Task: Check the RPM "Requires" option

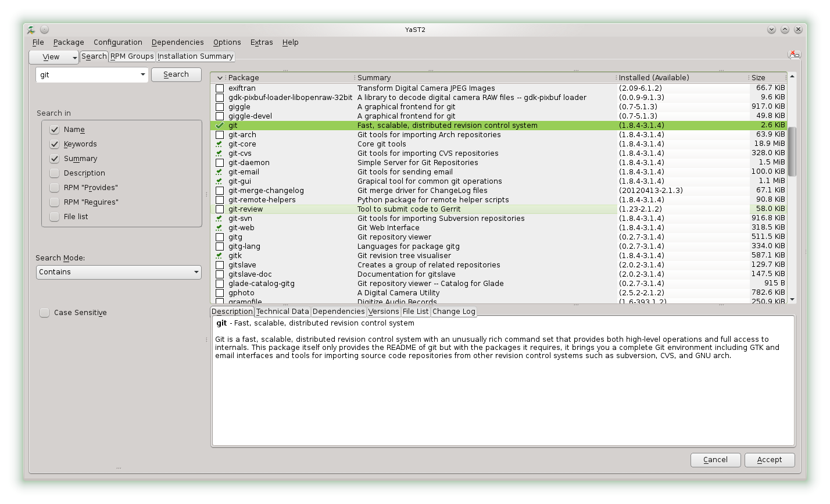Action: (55, 202)
